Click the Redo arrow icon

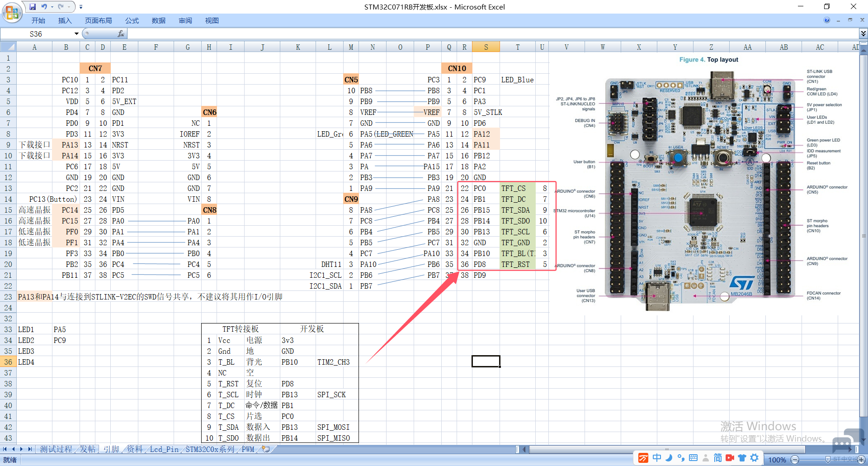click(x=61, y=7)
